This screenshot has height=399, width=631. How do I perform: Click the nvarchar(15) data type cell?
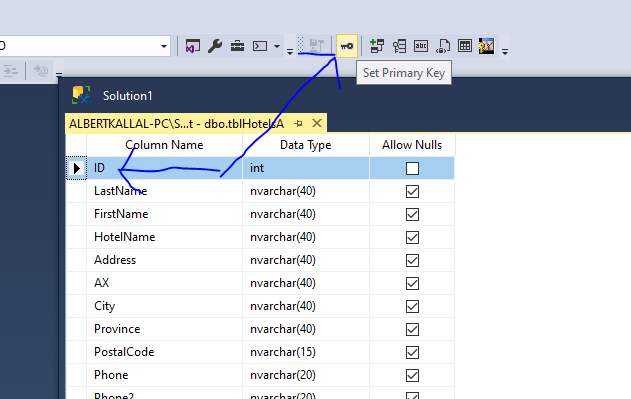306,352
